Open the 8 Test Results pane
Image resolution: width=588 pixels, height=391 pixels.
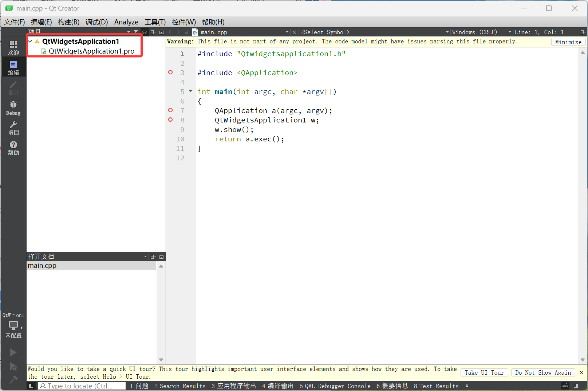tap(436, 386)
